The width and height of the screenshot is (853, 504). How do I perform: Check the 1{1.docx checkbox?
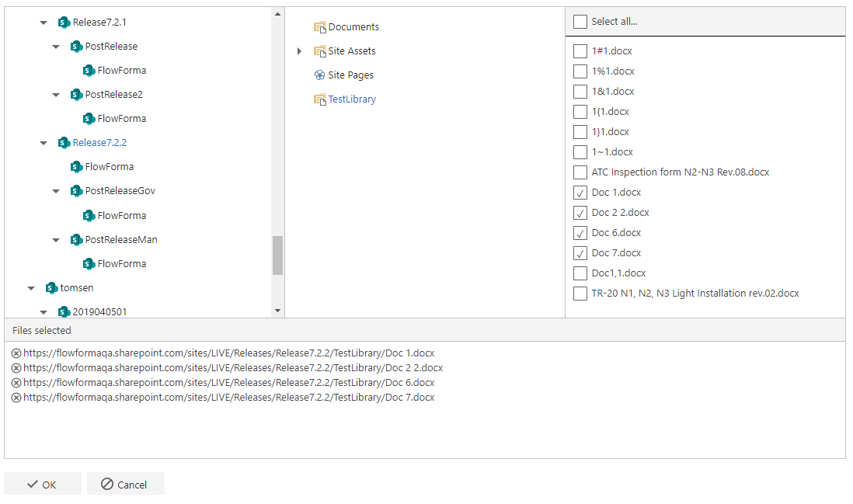pos(580,112)
